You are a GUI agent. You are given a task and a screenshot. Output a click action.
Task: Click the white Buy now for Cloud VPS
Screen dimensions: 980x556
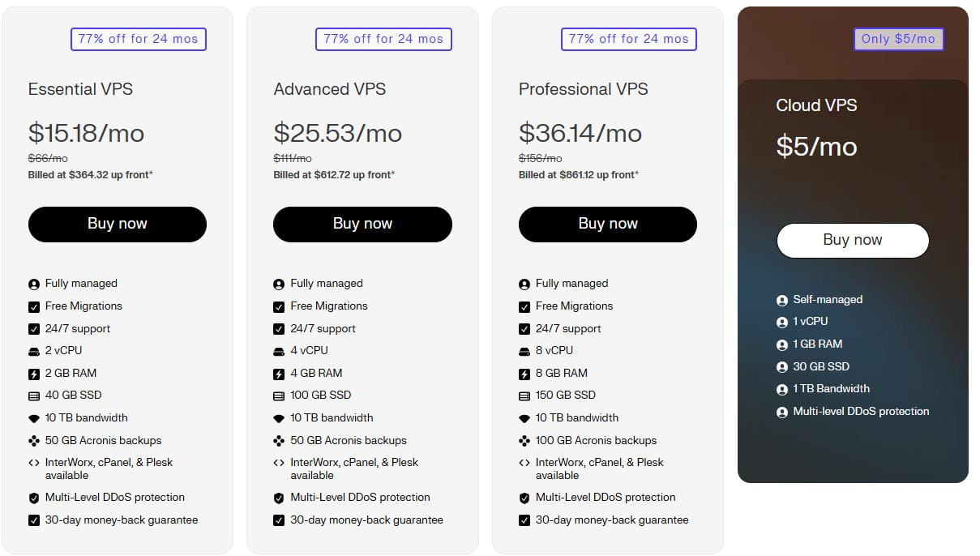click(853, 240)
